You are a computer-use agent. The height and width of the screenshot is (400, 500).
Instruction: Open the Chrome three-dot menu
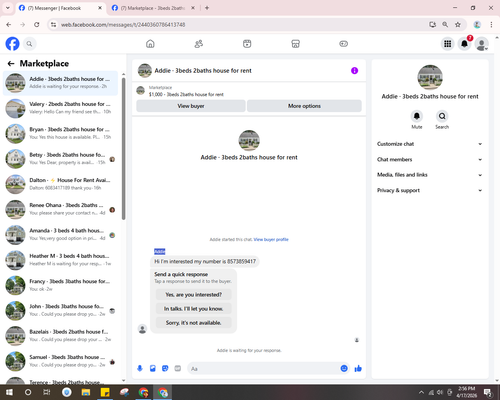point(491,24)
